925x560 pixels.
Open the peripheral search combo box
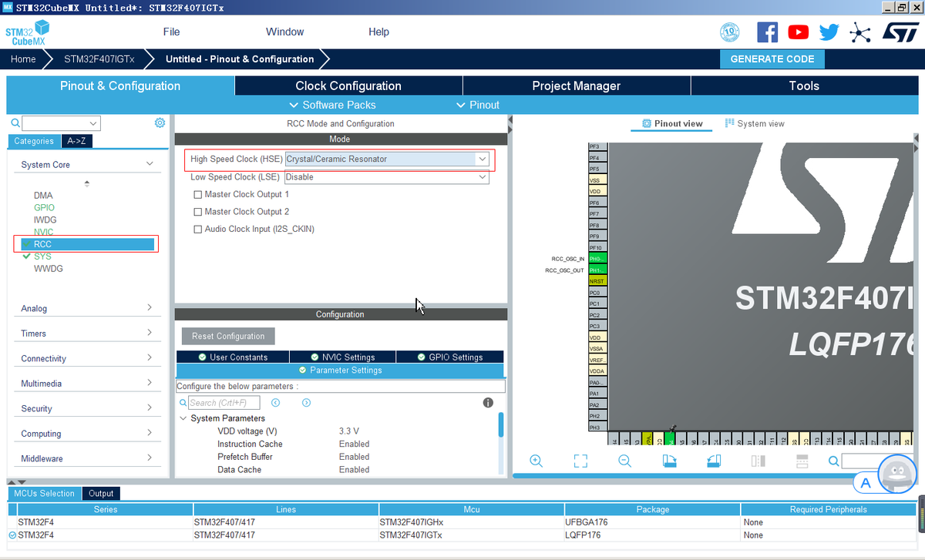click(62, 123)
